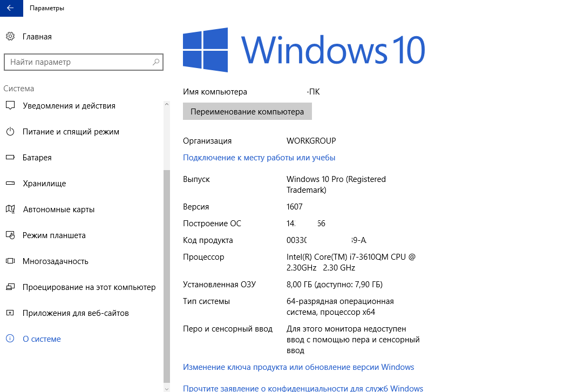Image resolution: width=564 pixels, height=392 pixels.
Task: Open Подключение к месту работы или учебы link
Action: tap(259, 158)
